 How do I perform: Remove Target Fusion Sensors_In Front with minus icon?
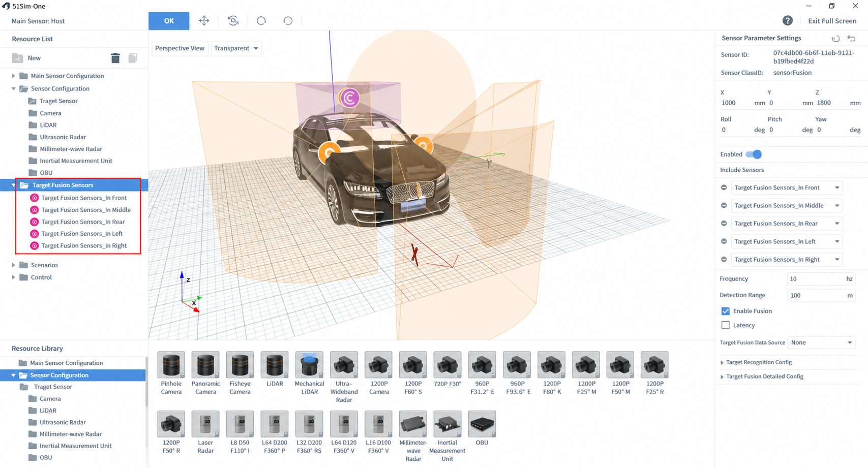pyautogui.click(x=724, y=188)
